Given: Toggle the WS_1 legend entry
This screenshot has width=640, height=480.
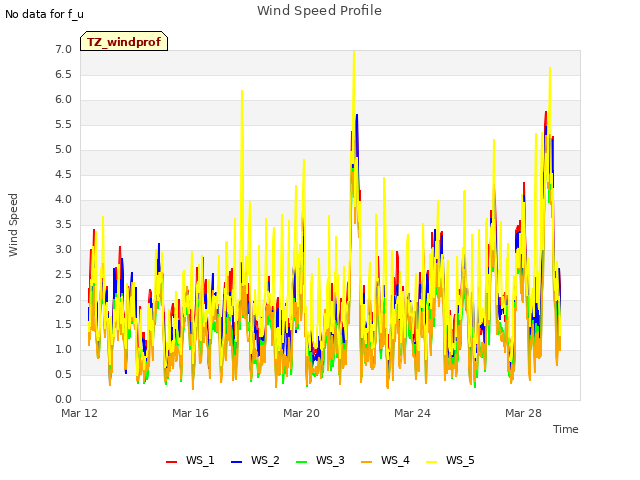Looking at the screenshot, I should [x=190, y=460].
